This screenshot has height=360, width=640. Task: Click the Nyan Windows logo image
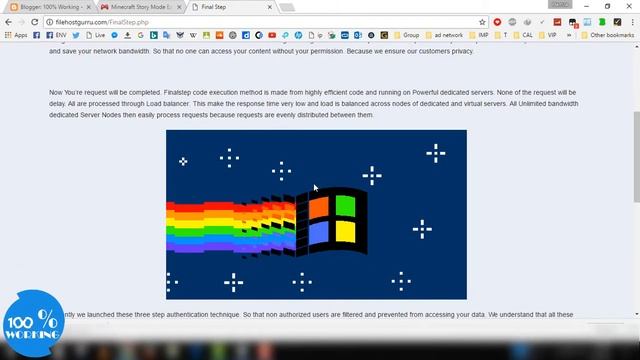[x=316, y=215]
